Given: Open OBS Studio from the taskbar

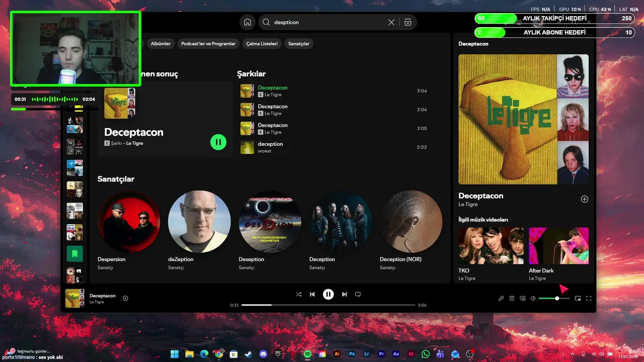Looking at the screenshot, I should pos(470,354).
